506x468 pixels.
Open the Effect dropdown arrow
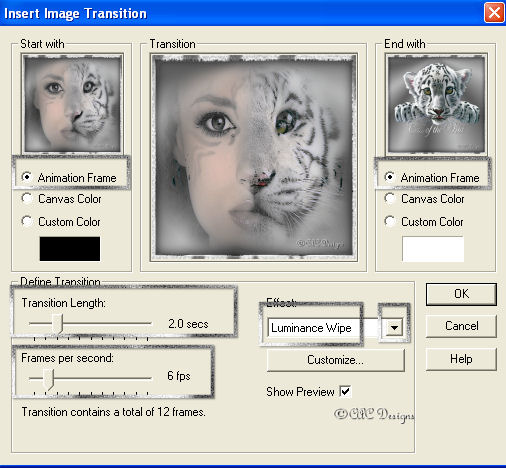tap(394, 328)
